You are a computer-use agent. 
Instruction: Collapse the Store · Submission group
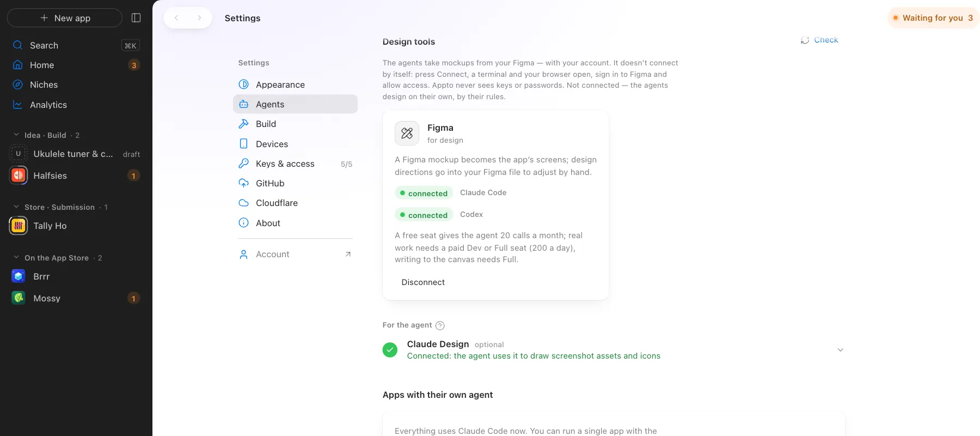16,207
